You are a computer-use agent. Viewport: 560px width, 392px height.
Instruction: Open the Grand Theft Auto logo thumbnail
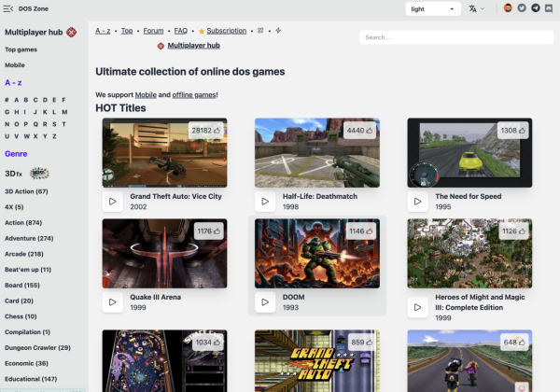point(317,361)
